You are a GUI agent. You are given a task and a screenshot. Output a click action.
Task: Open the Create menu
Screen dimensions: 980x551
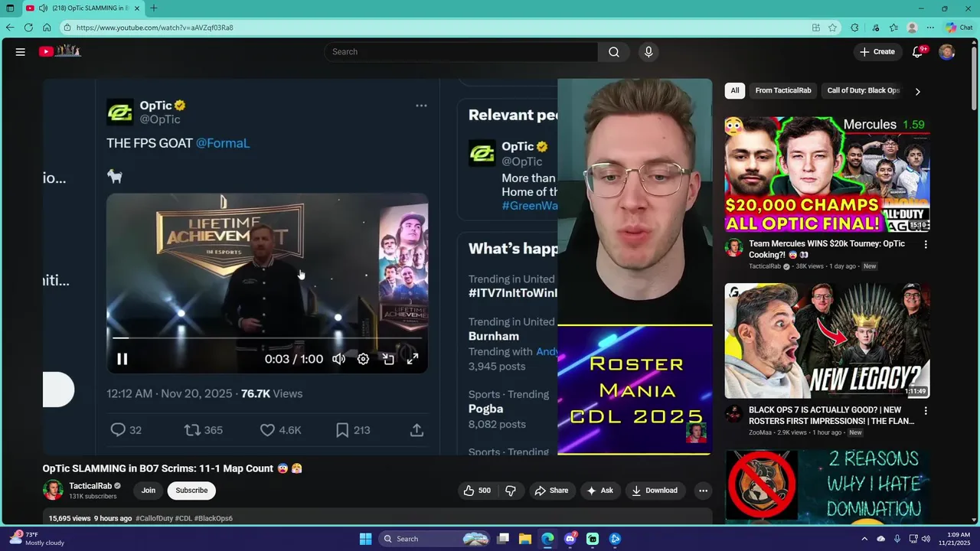point(877,52)
